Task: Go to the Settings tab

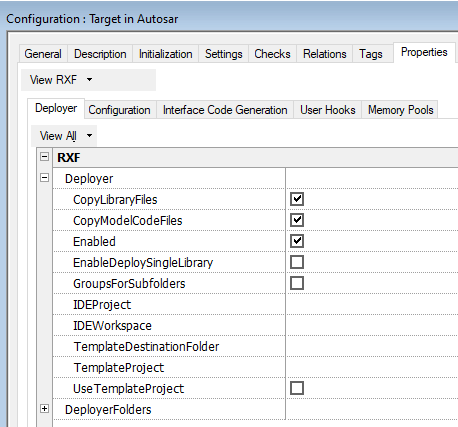Action: [224, 54]
